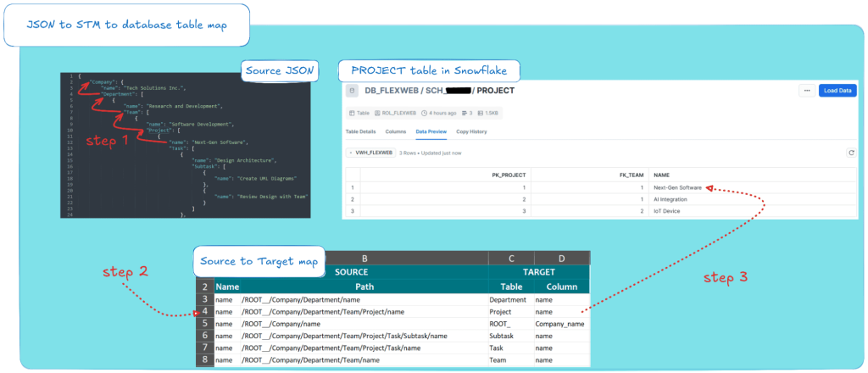This screenshot has width=868, height=373.
Task: Refresh the data preview results
Action: (x=851, y=153)
